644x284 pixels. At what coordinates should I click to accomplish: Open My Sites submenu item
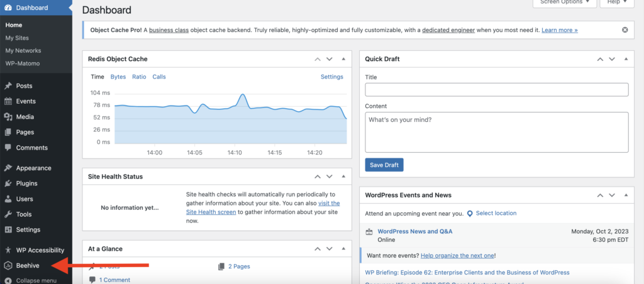[x=17, y=38]
